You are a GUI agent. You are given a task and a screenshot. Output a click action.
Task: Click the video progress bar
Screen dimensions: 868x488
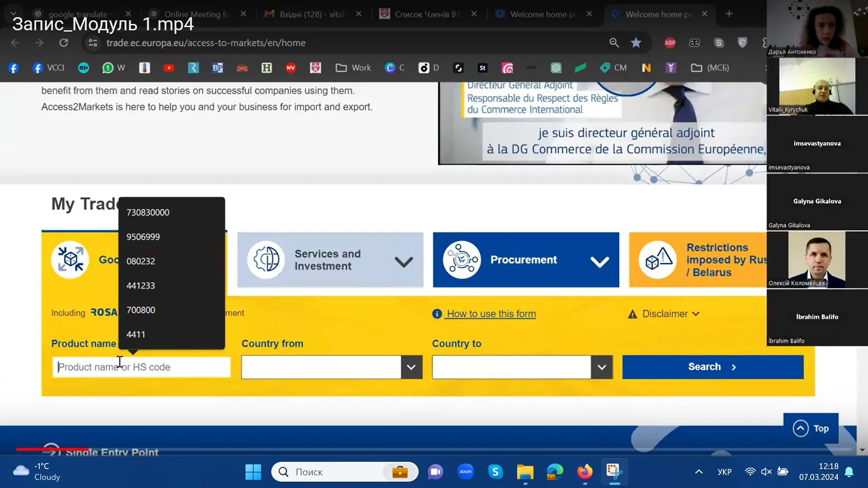(434, 449)
